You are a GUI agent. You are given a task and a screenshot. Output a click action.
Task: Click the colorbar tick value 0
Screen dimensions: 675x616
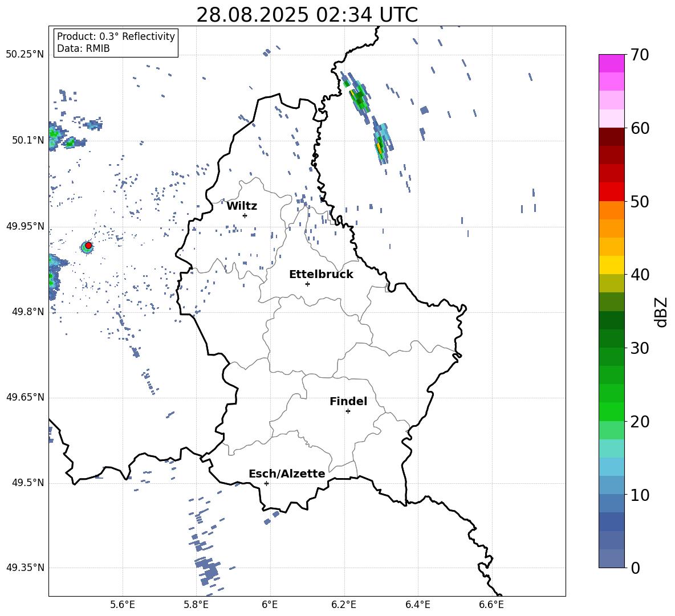[636, 568]
